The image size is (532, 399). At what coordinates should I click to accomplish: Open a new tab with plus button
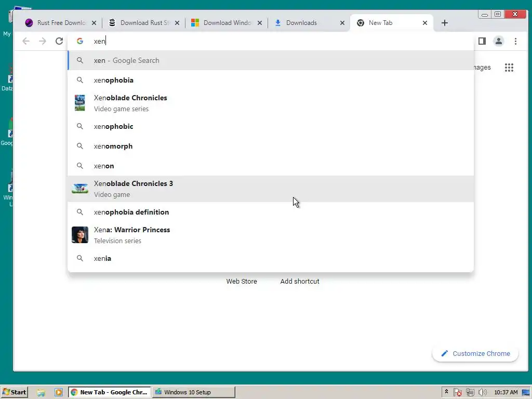click(445, 23)
